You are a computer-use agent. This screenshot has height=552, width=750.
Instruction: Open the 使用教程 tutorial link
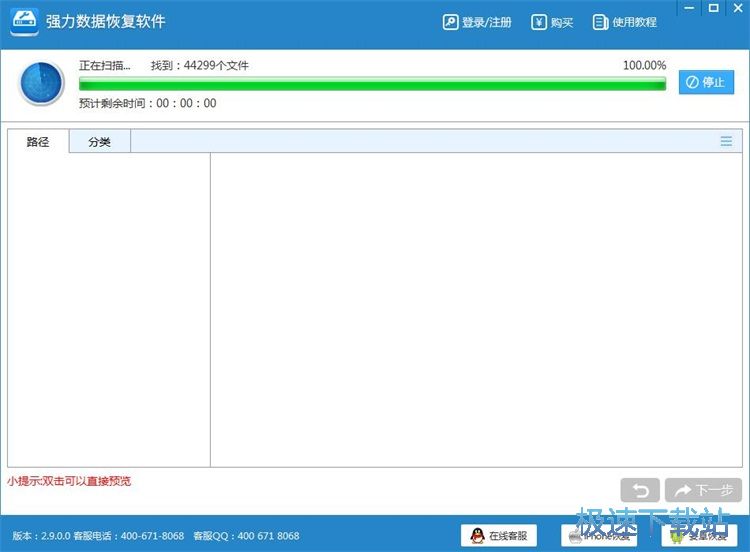pos(624,22)
